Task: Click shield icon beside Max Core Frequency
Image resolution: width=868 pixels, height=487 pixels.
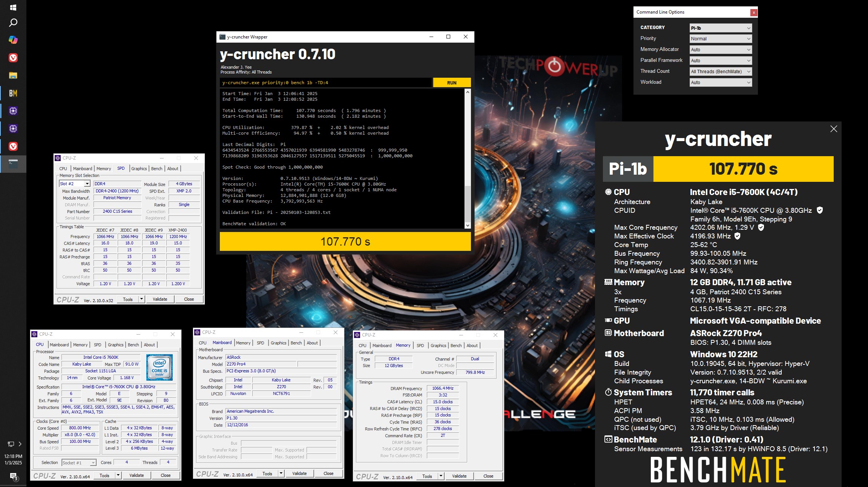Action: click(x=761, y=227)
